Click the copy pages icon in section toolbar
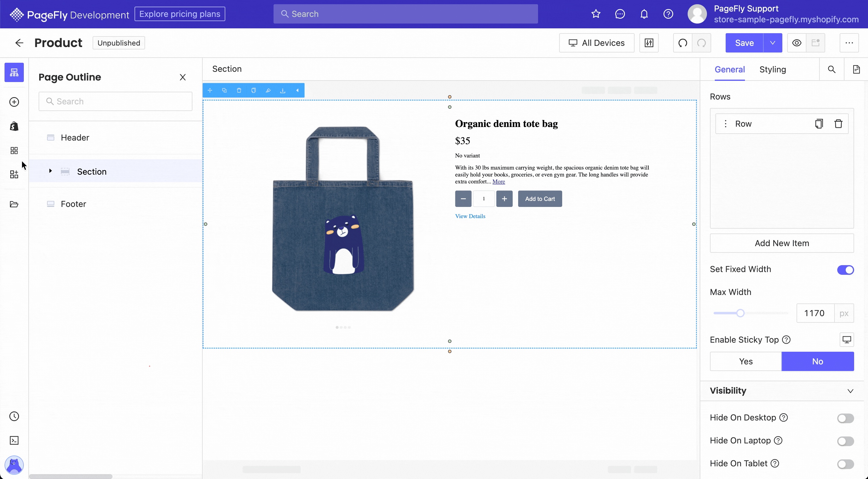The width and height of the screenshot is (868, 479). 253,90
